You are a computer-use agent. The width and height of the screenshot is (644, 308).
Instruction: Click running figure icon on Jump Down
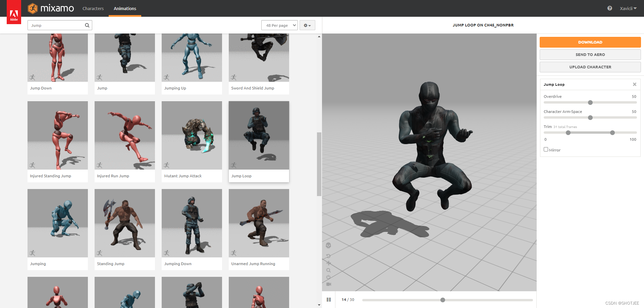(32, 77)
